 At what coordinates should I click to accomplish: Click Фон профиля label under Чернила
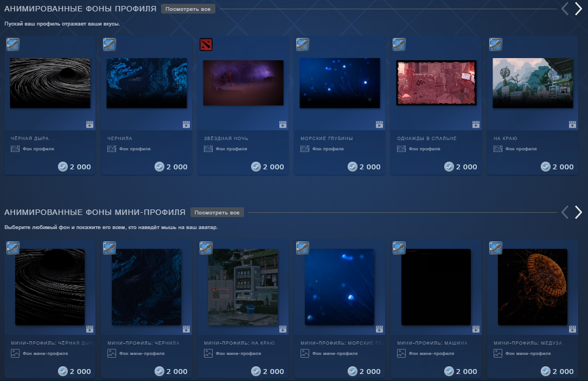tap(135, 149)
